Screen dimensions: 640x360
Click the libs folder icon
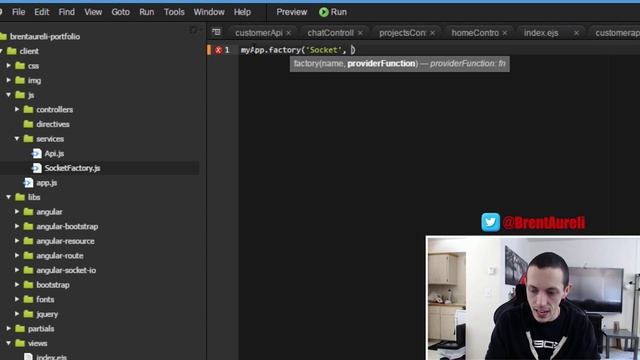[x=20, y=197]
